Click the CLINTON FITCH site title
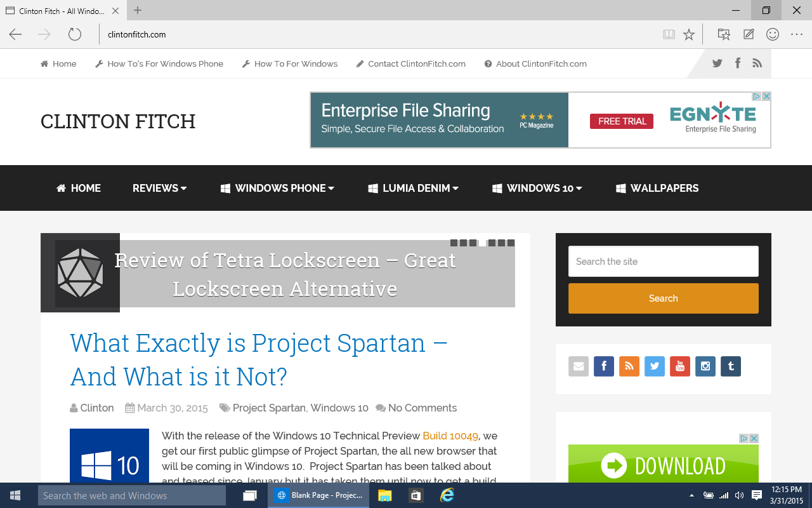Viewport: 812px width, 508px height. [x=118, y=121]
